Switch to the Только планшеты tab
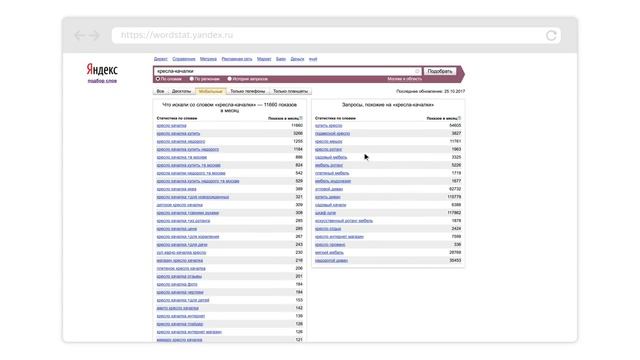 291,91
